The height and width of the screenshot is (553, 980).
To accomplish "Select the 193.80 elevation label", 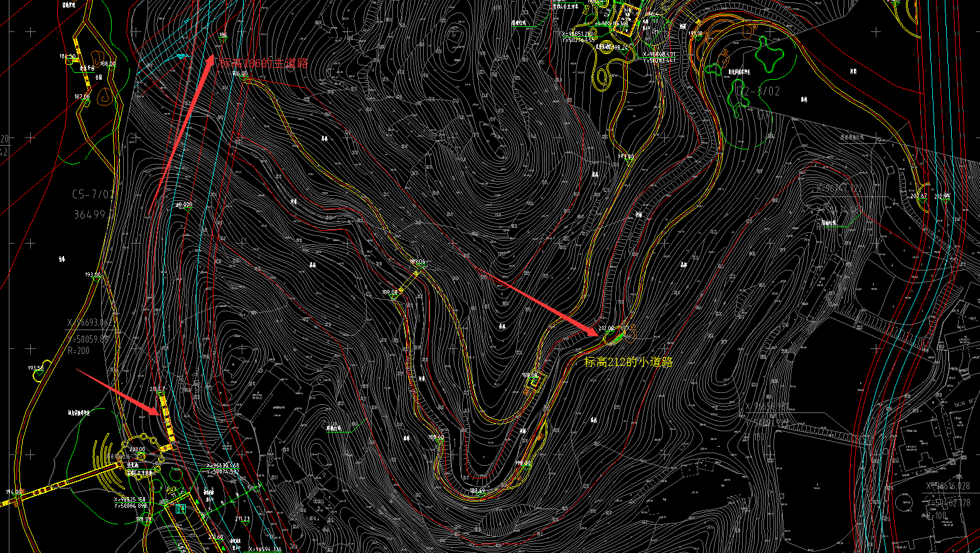I will pyautogui.click(x=626, y=156).
